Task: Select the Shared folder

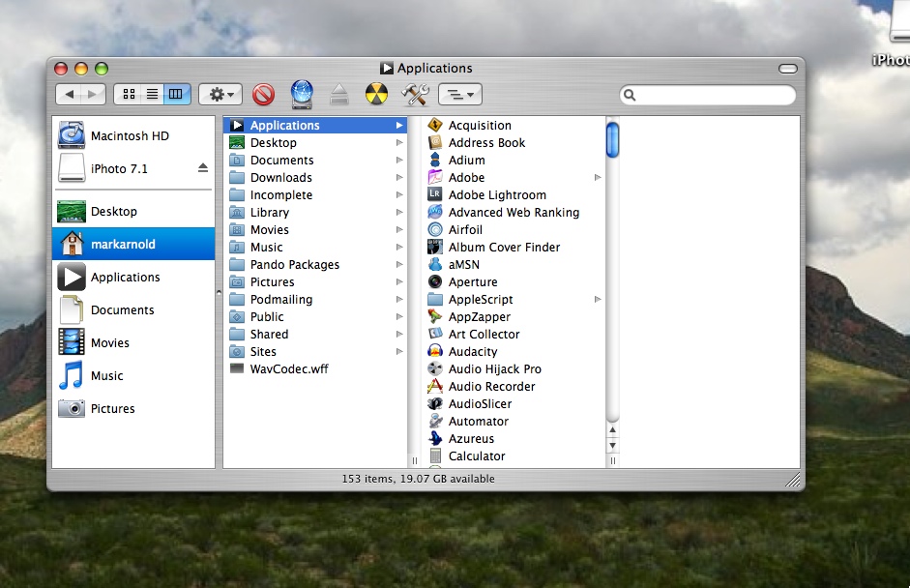Action: pyautogui.click(x=315, y=335)
